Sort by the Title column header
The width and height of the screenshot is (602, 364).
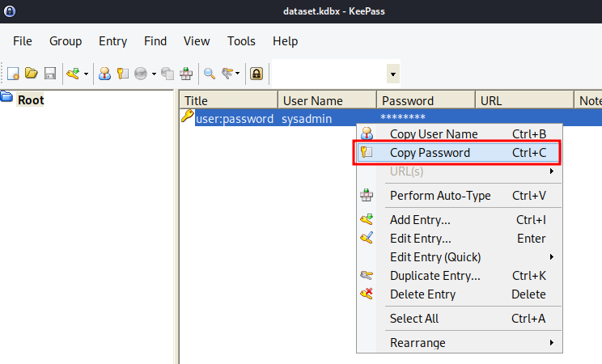228,100
